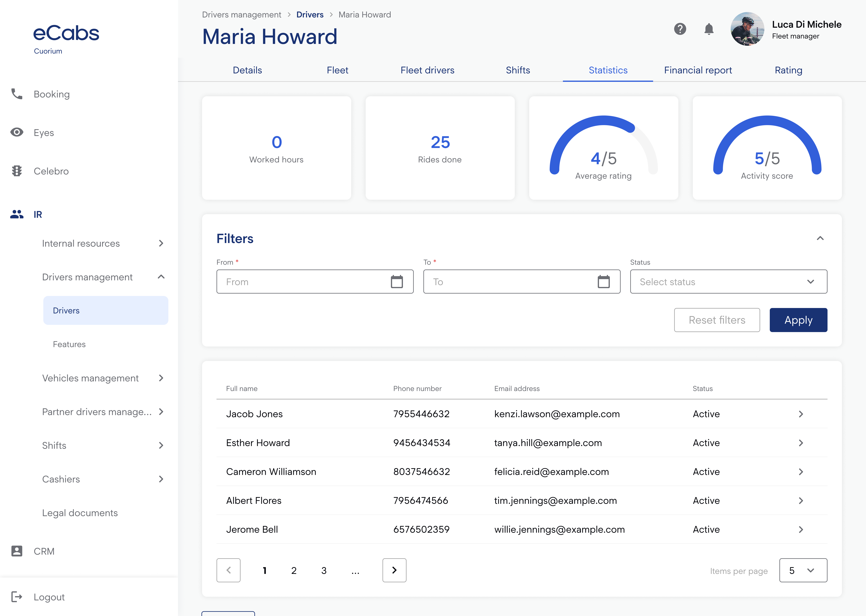Click the Eyes eye icon
Viewport: 866px width, 616px height.
tap(17, 132)
